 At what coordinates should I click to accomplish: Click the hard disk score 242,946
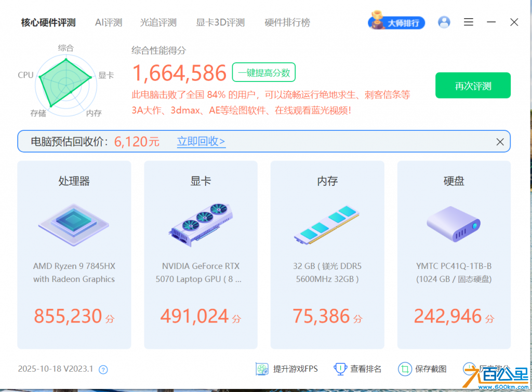pos(447,316)
